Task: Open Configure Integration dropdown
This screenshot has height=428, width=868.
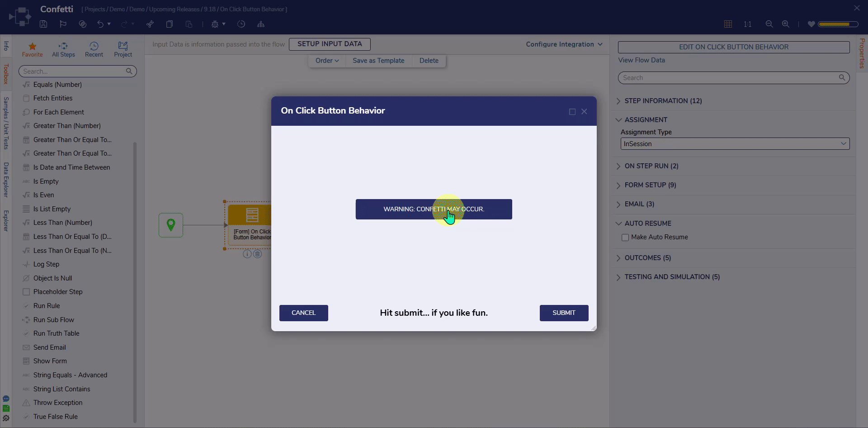Action: tap(564, 44)
